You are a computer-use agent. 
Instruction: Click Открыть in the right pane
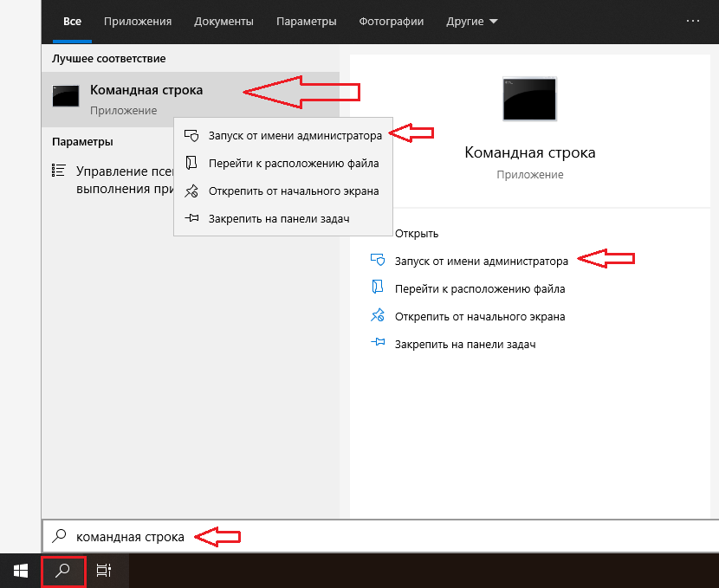pos(417,233)
